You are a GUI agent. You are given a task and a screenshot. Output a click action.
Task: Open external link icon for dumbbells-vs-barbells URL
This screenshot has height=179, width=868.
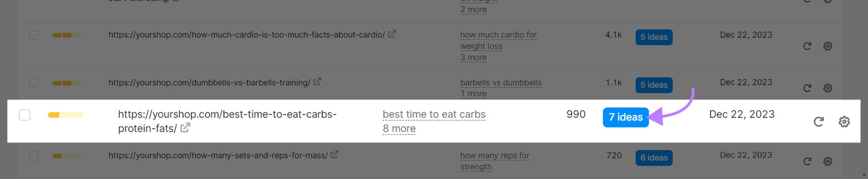pyautogui.click(x=317, y=82)
